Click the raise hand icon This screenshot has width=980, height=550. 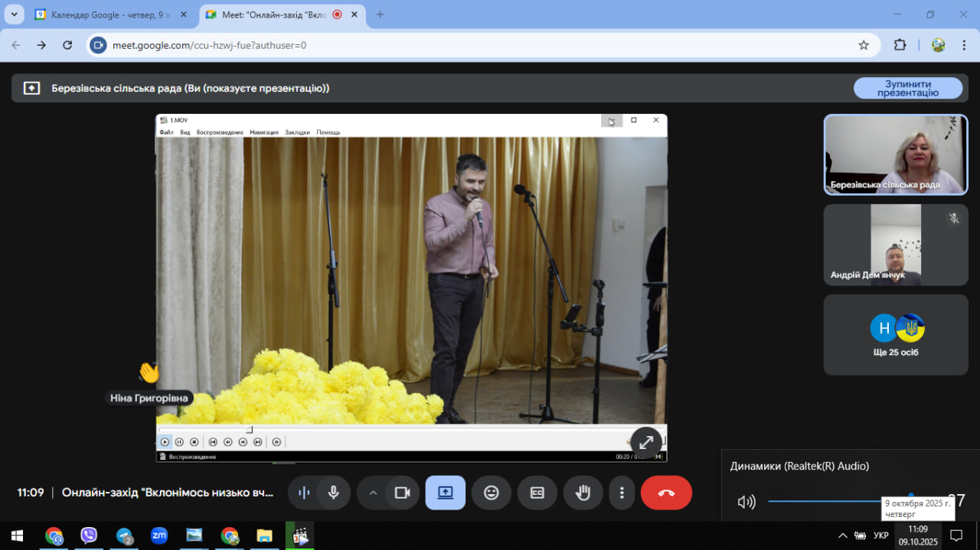click(x=583, y=493)
